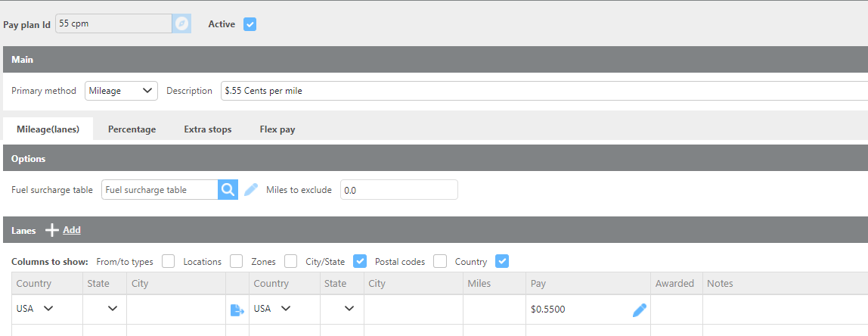The width and height of the screenshot is (868, 336).
Task: Click the plus icon in Lanes header
Action: tap(52, 230)
